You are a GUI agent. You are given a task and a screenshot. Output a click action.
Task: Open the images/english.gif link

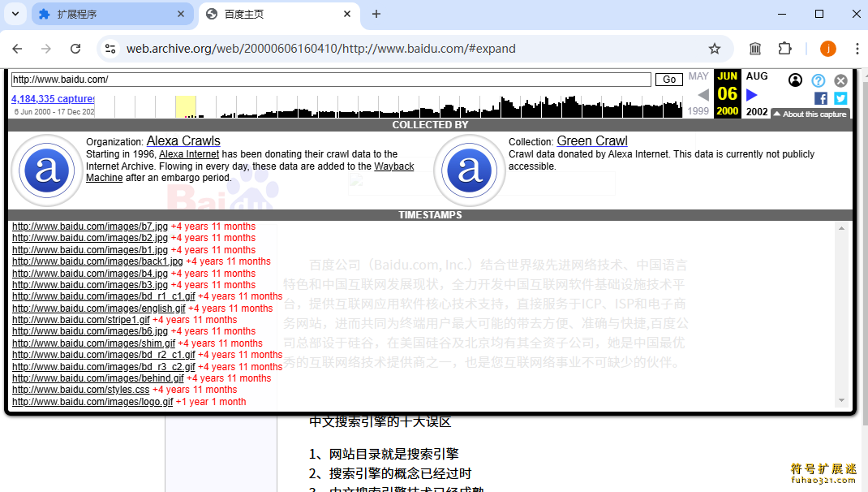pyautogui.click(x=98, y=308)
